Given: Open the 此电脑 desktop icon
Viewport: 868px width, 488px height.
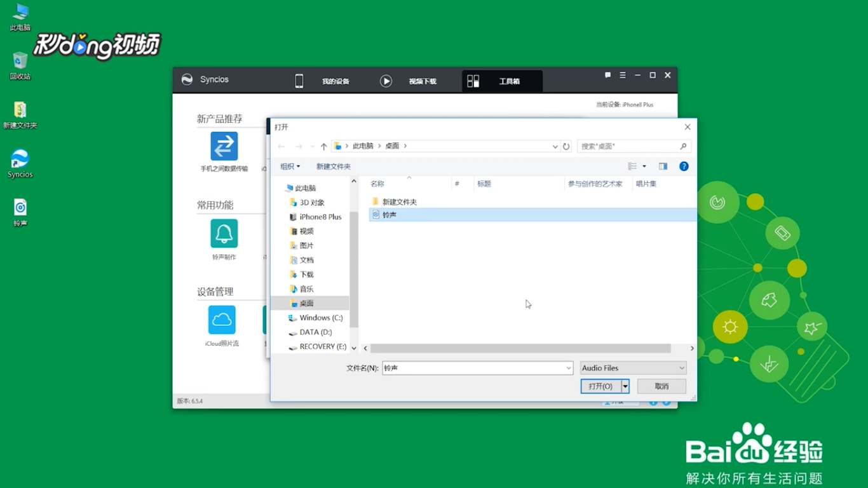Looking at the screenshot, I should 20,17.
